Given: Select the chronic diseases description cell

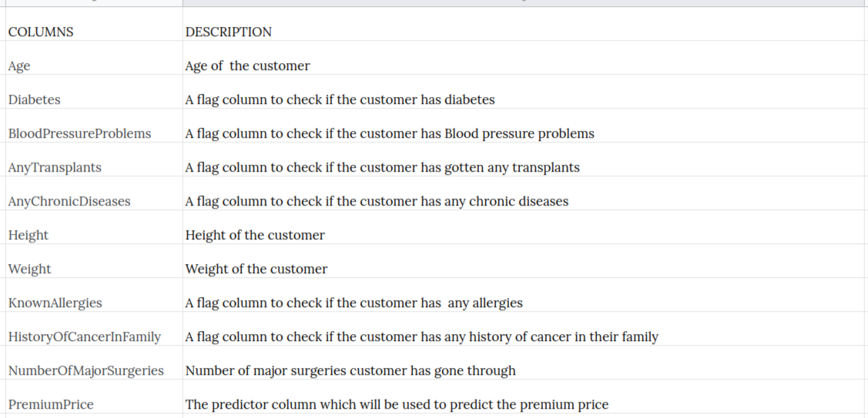Looking at the screenshot, I should [525, 193].
